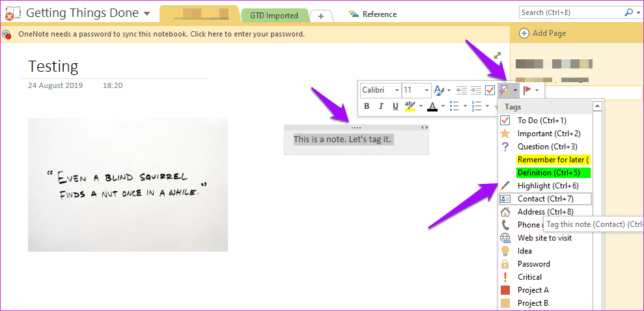Screen dimensions: 644x311
Task: Select the blind squirrel quote image
Action: coord(128,185)
